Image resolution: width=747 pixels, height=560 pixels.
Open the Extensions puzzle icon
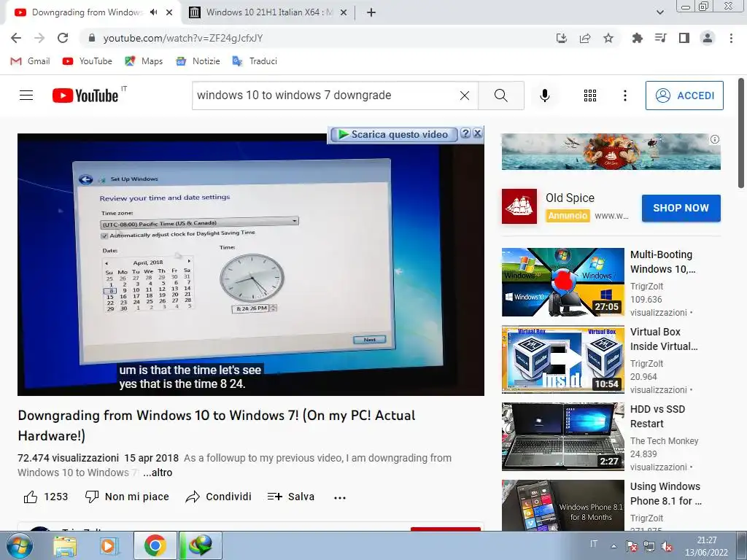pyautogui.click(x=637, y=38)
